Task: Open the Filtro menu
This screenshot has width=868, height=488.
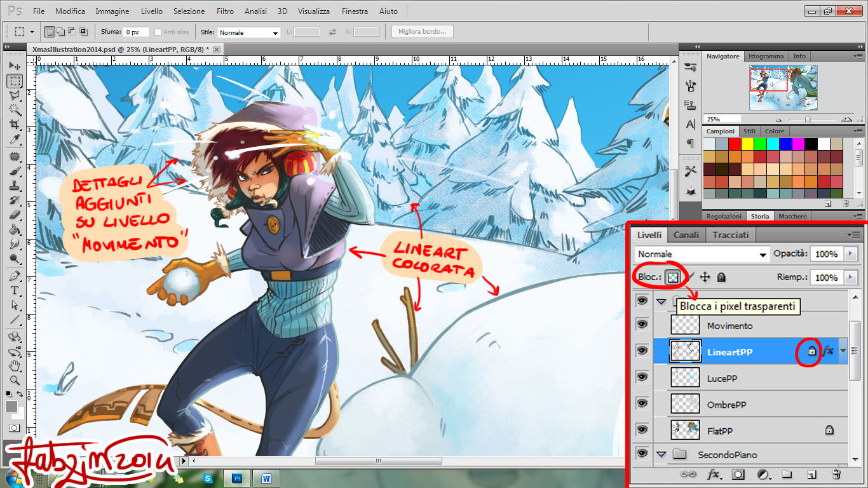Action: point(225,11)
